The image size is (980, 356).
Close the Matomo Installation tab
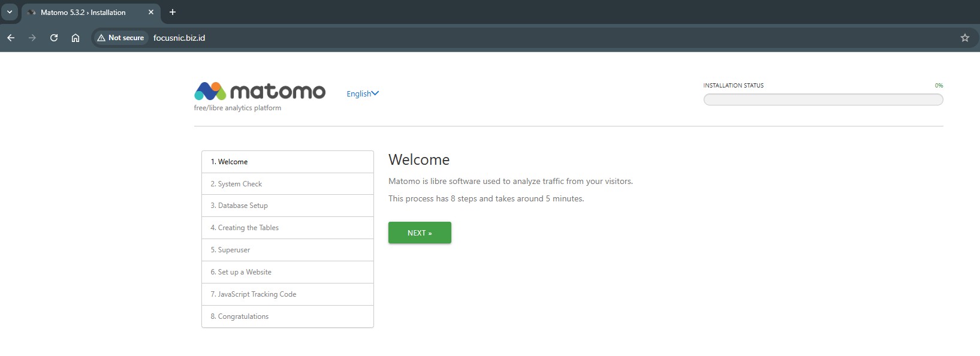pyautogui.click(x=151, y=12)
